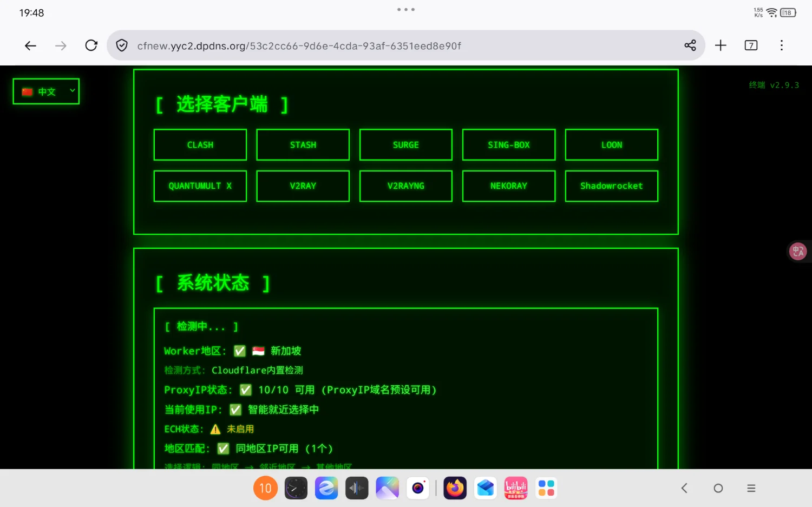The width and height of the screenshot is (812, 507).
Task: Launch the blue e browser in dock
Action: click(x=326, y=488)
